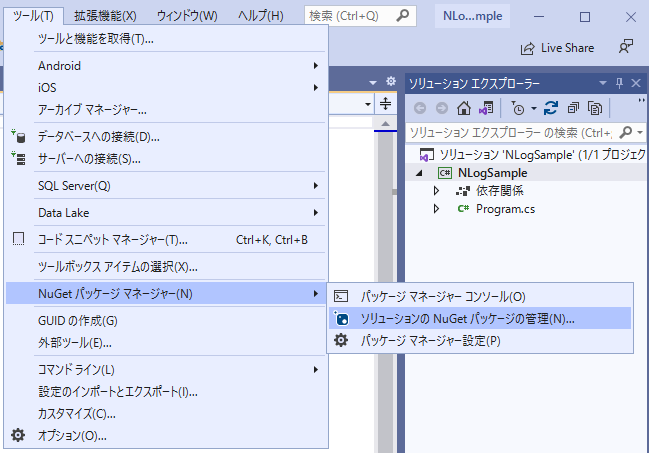Open the feedback person icon
Image resolution: width=649 pixels, height=453 pixels.
point(625,46)
